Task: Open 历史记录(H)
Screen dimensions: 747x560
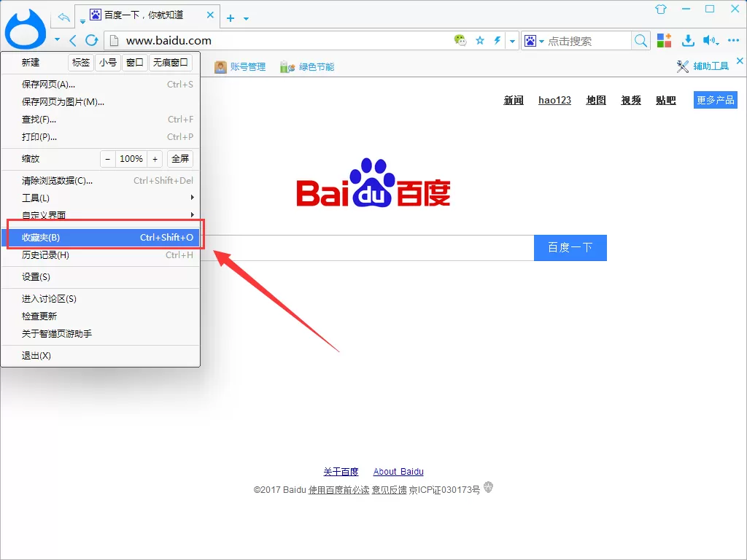Action: coord(100,255)
